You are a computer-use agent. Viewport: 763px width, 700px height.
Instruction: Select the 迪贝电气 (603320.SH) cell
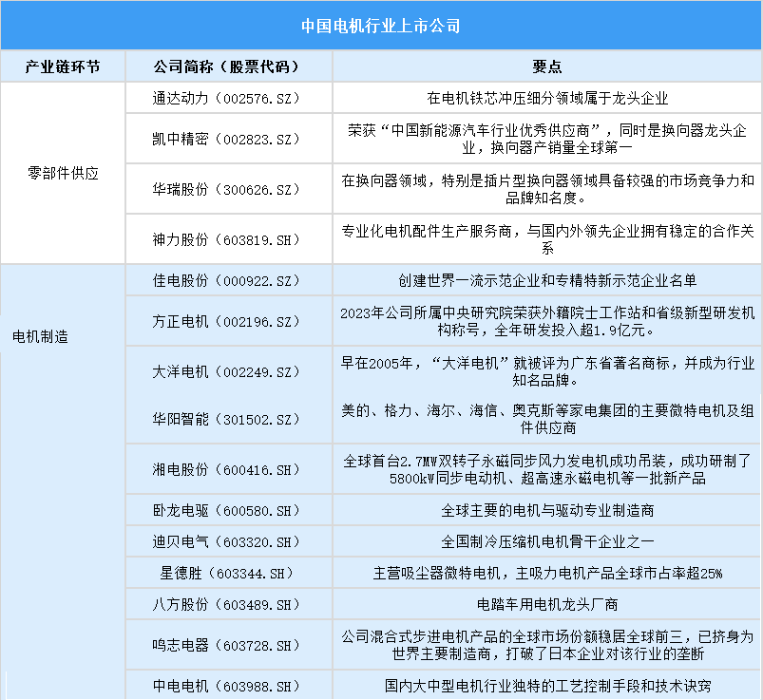226,541
